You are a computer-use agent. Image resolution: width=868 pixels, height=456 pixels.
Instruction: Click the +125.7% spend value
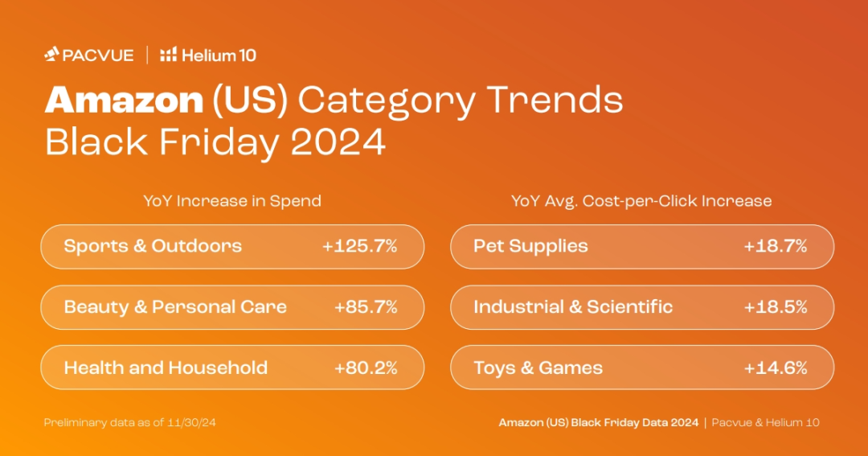(360, 246)
